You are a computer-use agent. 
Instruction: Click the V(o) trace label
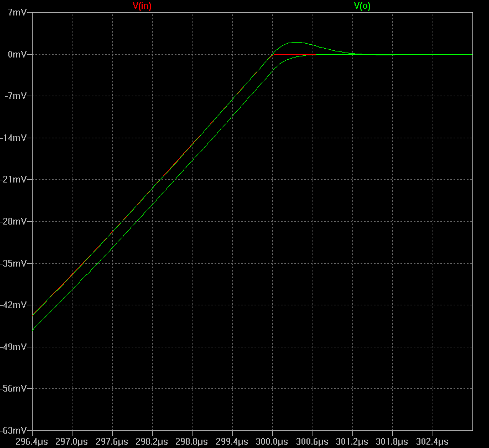(362, 6)
